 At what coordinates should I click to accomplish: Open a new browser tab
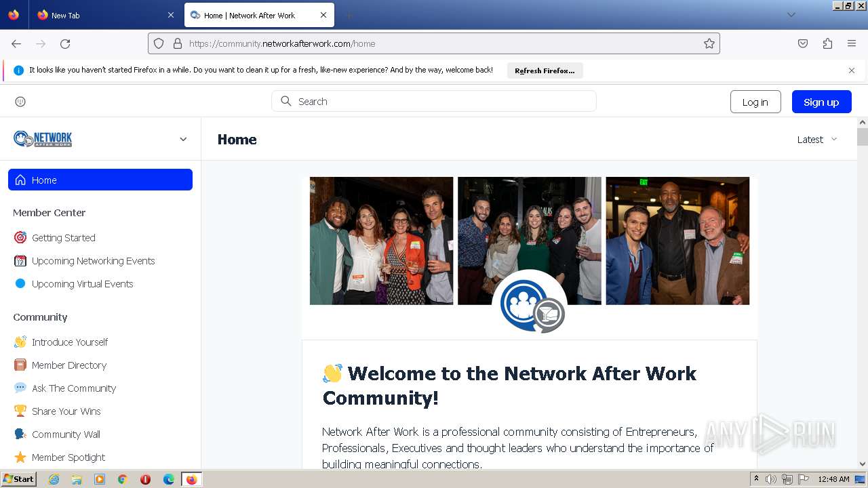[x=349, y=15]
